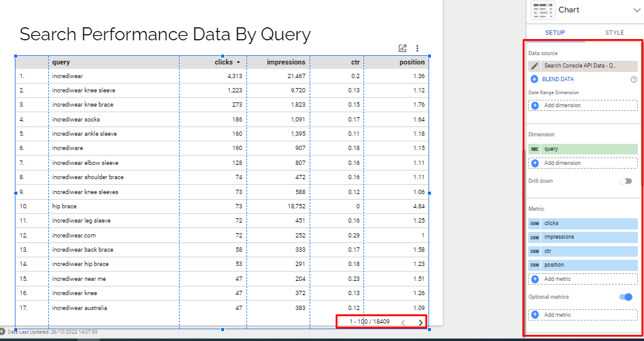644x341 pixels.
Task: Add a Date Range Dimension
Action: click(x=583, y=105)
